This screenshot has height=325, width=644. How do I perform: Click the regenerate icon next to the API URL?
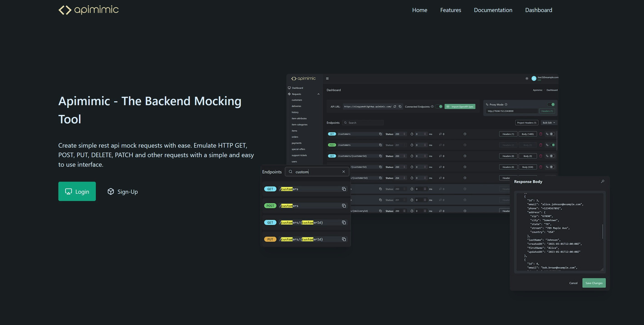point(395,107)
